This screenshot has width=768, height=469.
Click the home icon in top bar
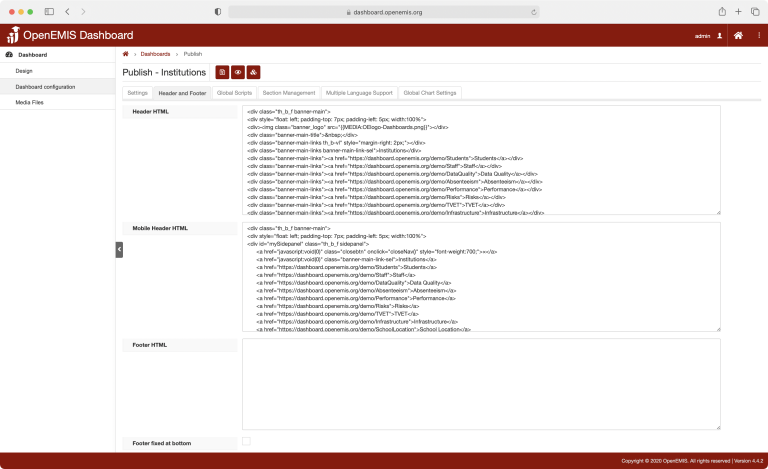(738, 35)
